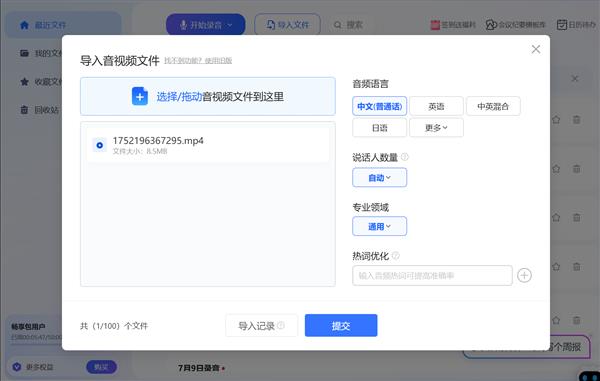
Task: Click the microphone 开始录音 button
Action: pos(205,25)
